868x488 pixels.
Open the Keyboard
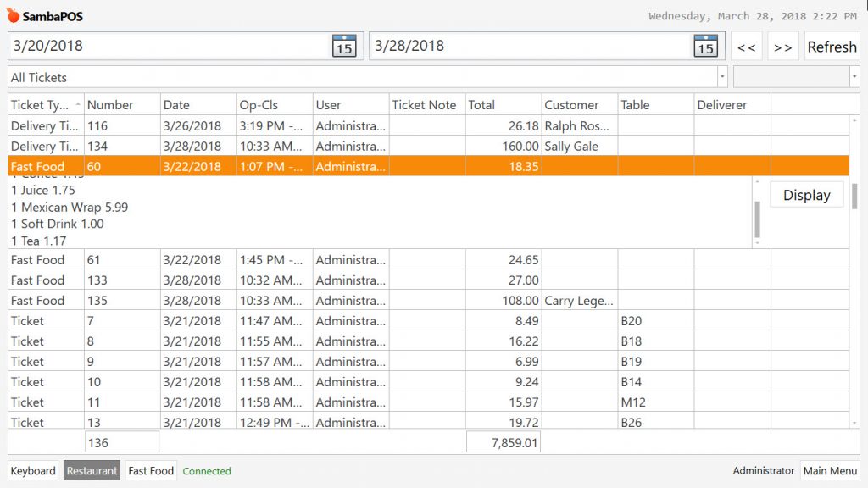click(33, 471)
